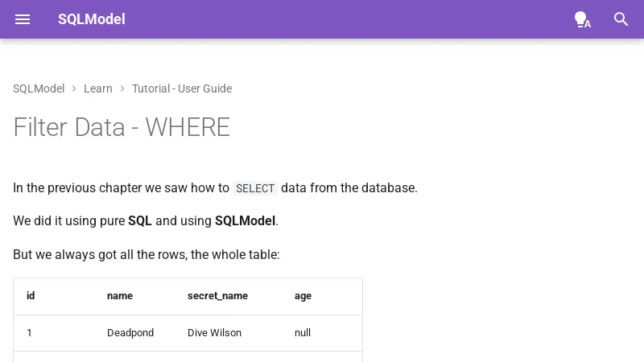
Task: Click chevron between SQLModel and Learn
Action: [74, 88]
